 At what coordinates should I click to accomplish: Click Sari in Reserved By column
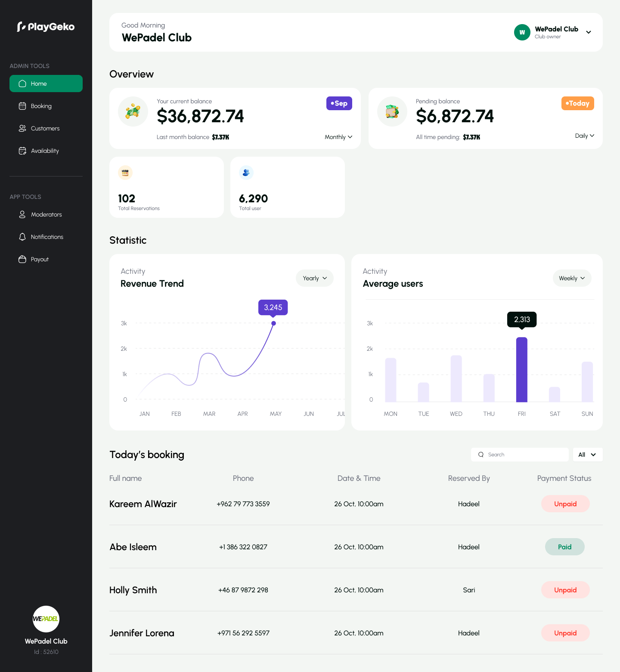click(x=469, y=590)
